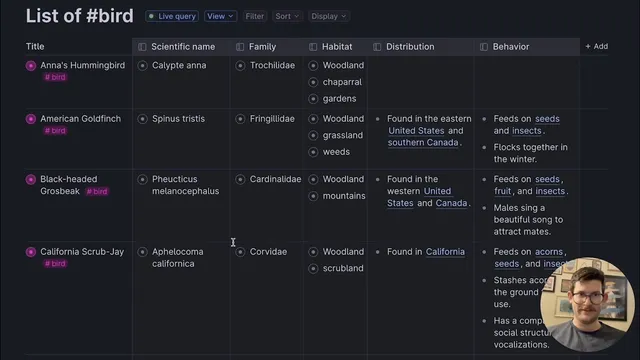
Task: Click #bird tag under American Goldfinch
Action: pos(55,131)
